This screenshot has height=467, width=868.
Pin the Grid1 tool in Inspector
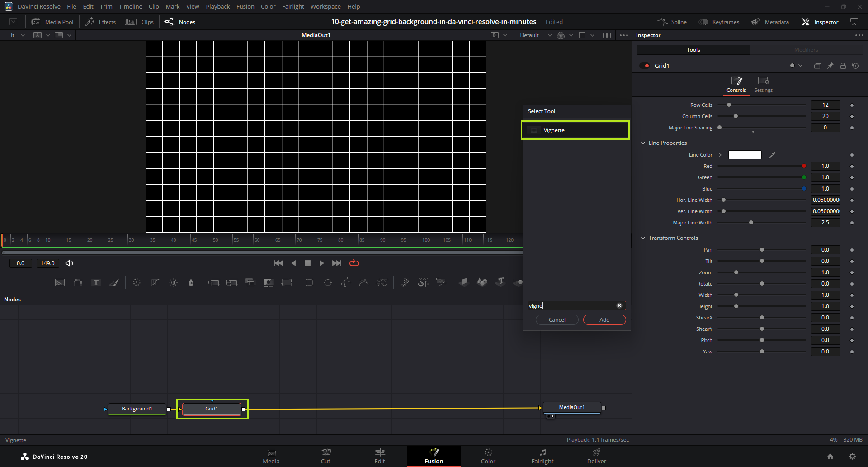pos(830,66)
